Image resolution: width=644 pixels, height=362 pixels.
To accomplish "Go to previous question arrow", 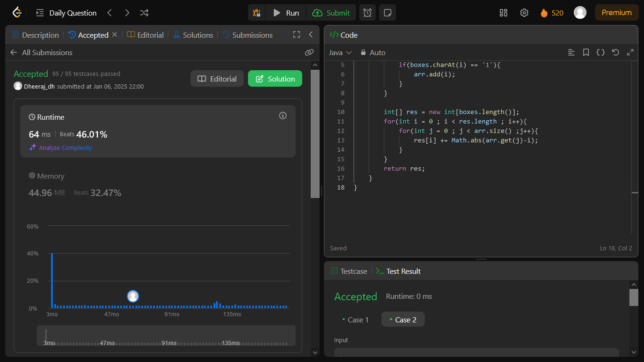I will click(109, 13).
